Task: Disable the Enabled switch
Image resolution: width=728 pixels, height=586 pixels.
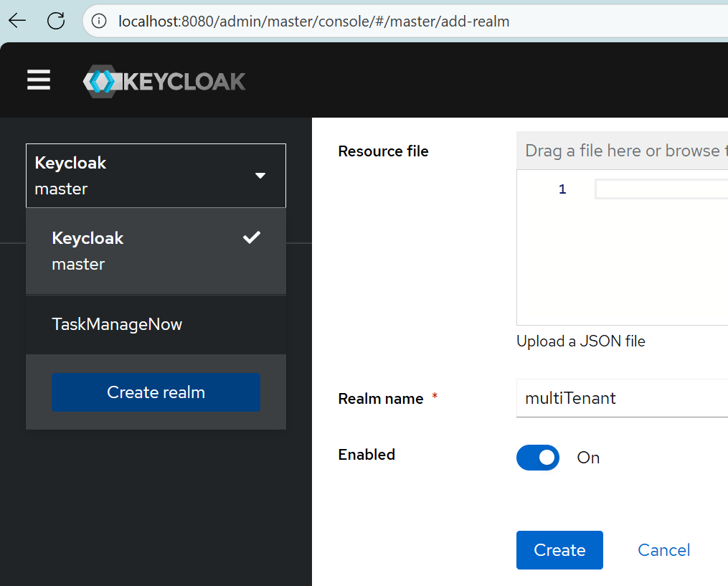Action: pos(538,458)
